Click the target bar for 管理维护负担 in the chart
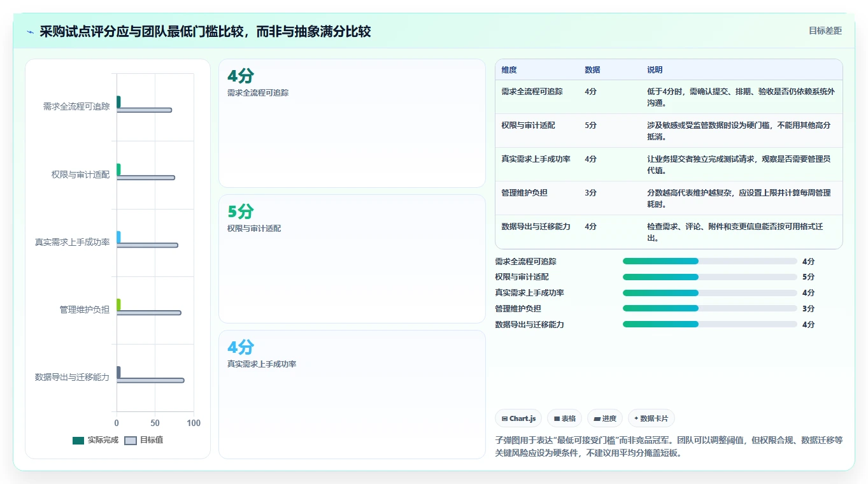Image resolution: width=868 pixels, height=484 pixels. (149, 313)
